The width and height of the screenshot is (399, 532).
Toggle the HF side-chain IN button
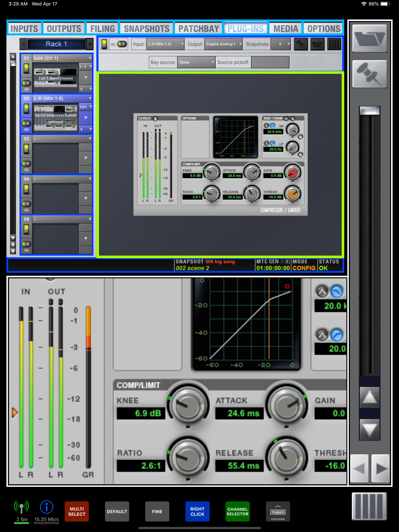[300, 137]
